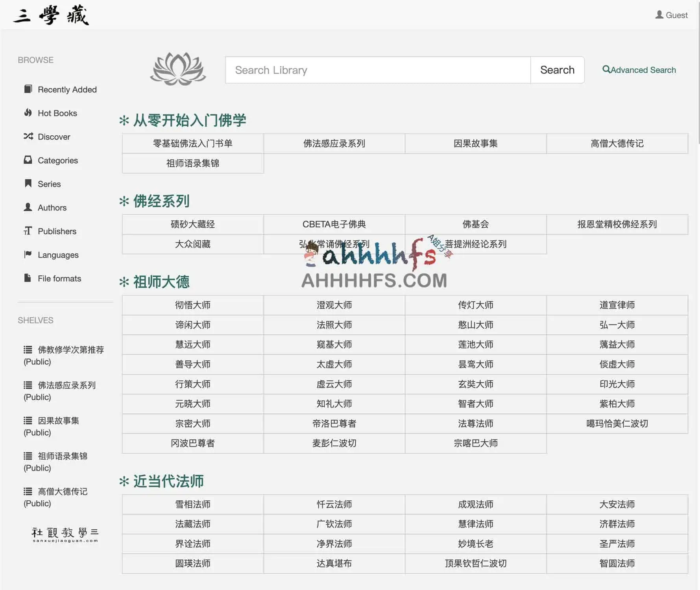Open 虚云大师 page

pyautogui.click(x=334, y=384)
